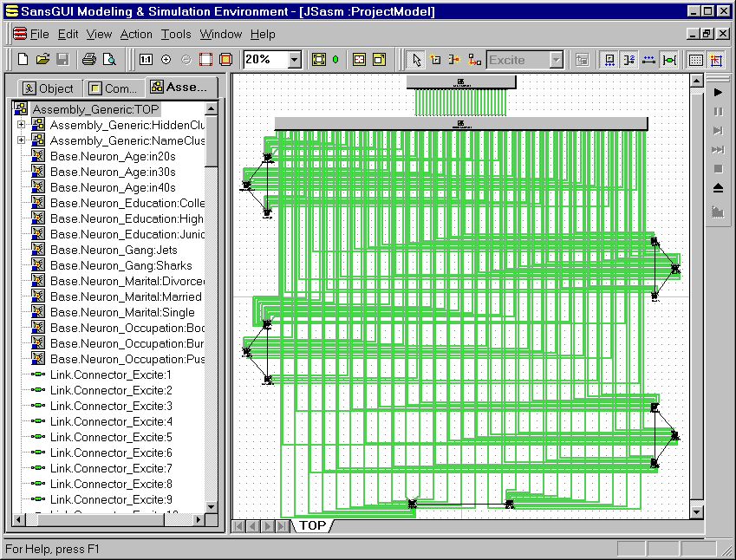
Task: Select Link.Connector_Excite:5 in the tree
Action: (110, 437)
